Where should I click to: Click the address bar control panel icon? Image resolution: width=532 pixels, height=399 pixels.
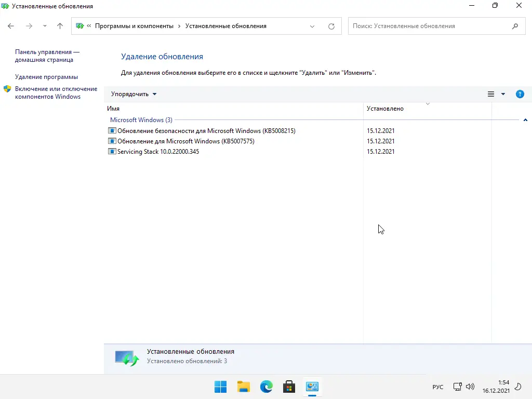tap(79, 26)
